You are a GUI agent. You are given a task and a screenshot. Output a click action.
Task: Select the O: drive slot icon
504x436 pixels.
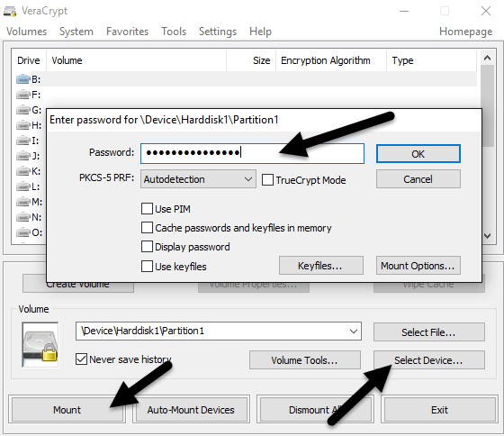(22, 232)
